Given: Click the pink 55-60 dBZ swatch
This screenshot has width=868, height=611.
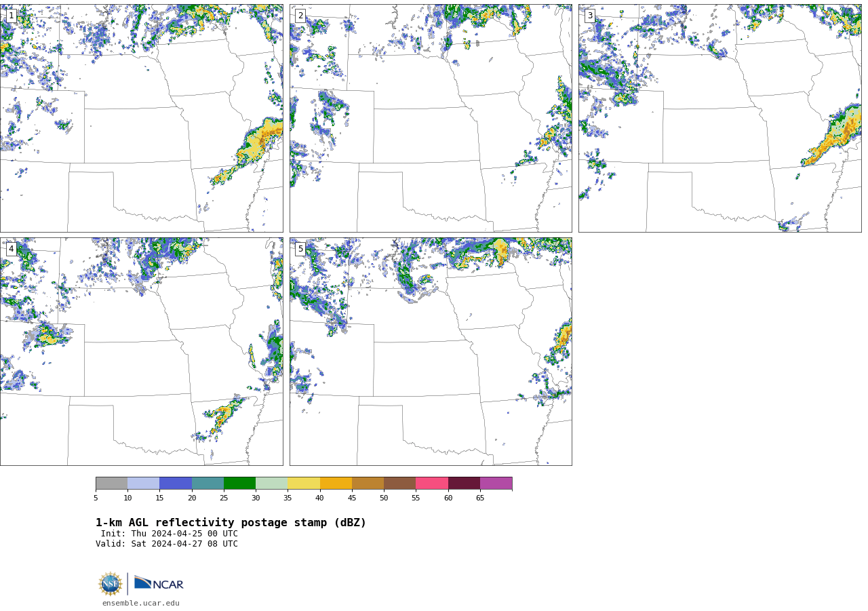Looking at the screenshot, I should coord(432,483).
